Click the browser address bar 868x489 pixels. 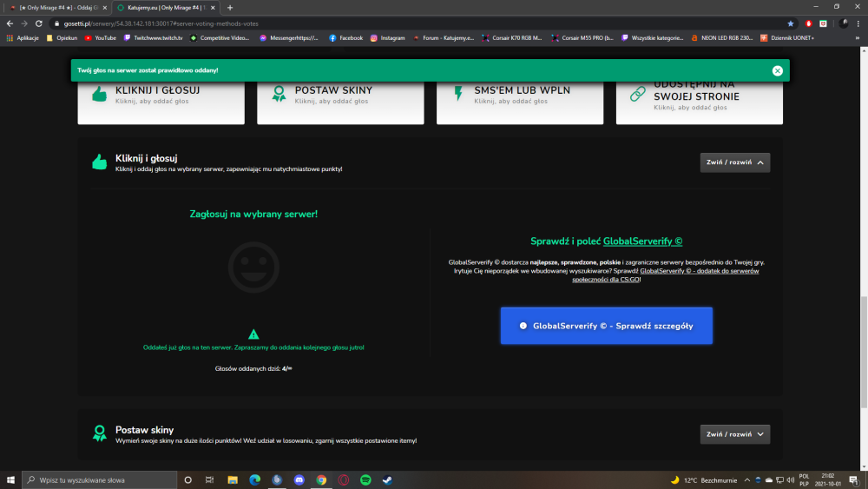pos(421,23)
